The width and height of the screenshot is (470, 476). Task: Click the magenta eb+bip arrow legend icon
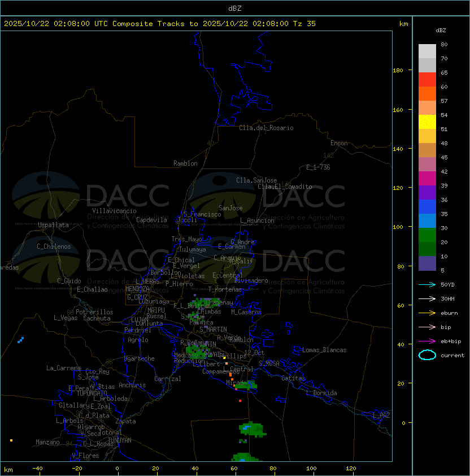[x=427, y=341]
